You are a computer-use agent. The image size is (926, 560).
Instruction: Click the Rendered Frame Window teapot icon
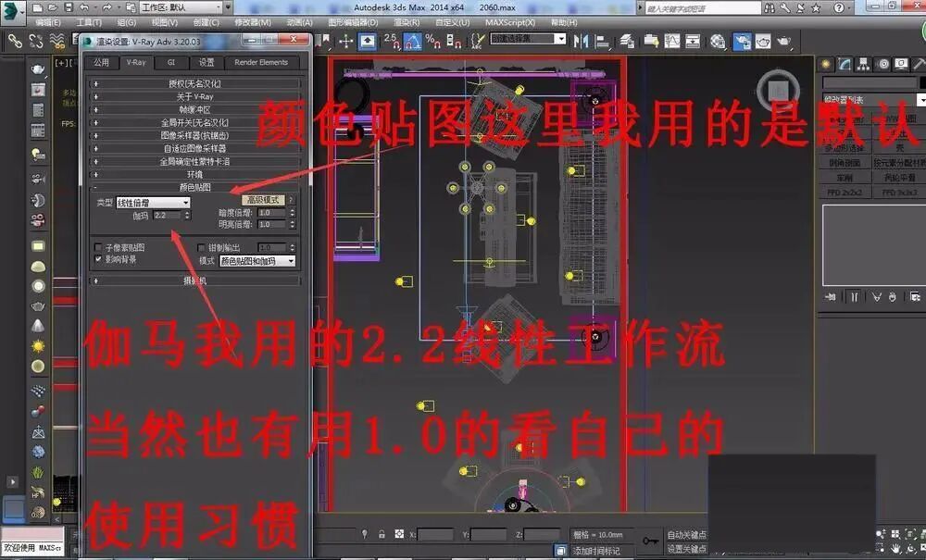pyautogui.click(x=764, y=41)
